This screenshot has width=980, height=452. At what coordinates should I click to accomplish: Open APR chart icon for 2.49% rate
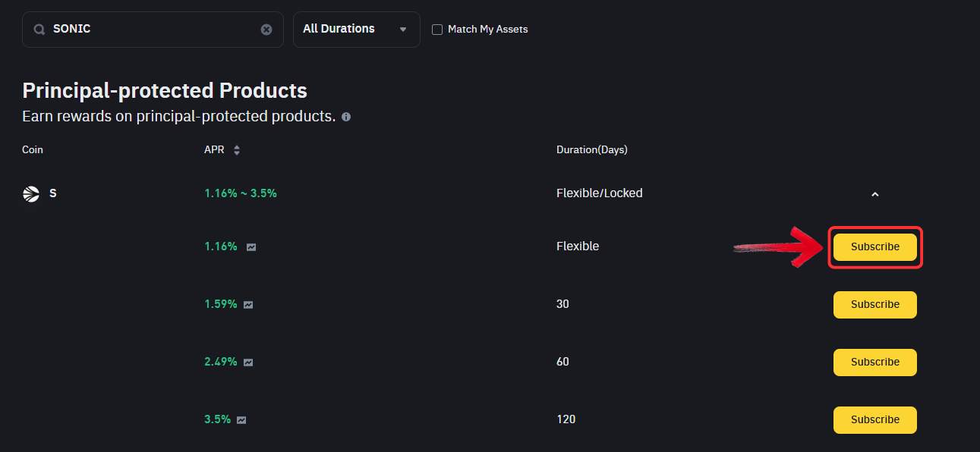click(x=248, y=363)
